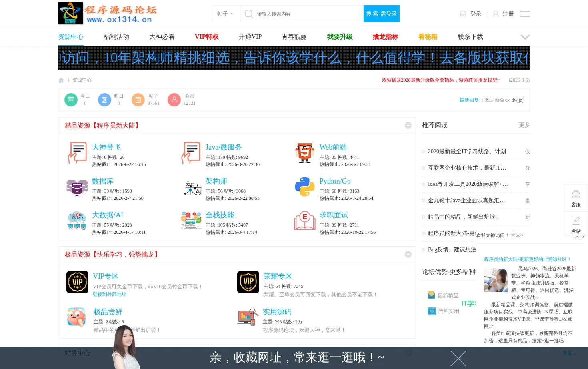Click the forum logo
This screenshot has width=588, height=369.
tap(108, 14)
